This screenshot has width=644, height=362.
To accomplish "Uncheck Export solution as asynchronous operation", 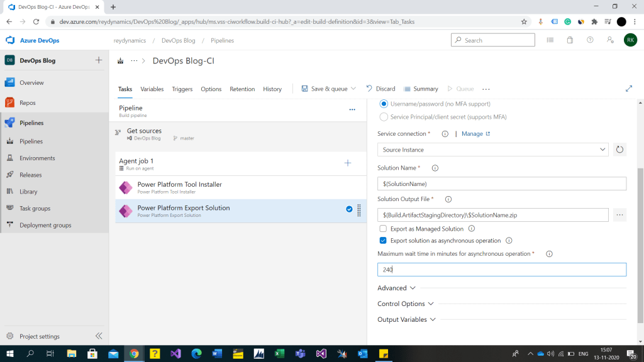I will pyautogui.click(x=384, y=241).
